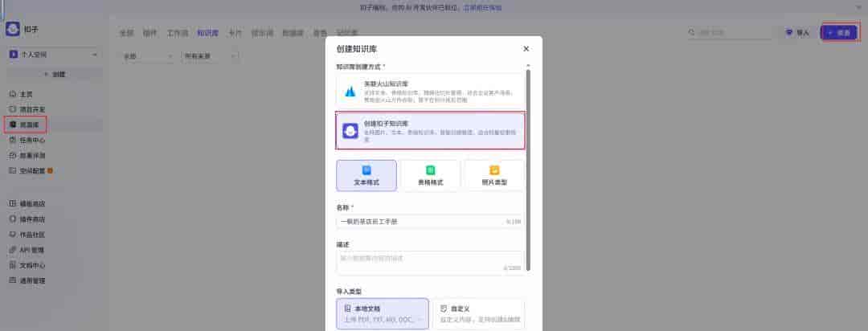Switch to the 卡片 tab
This screenshot has width=868, height=331.
235,33
